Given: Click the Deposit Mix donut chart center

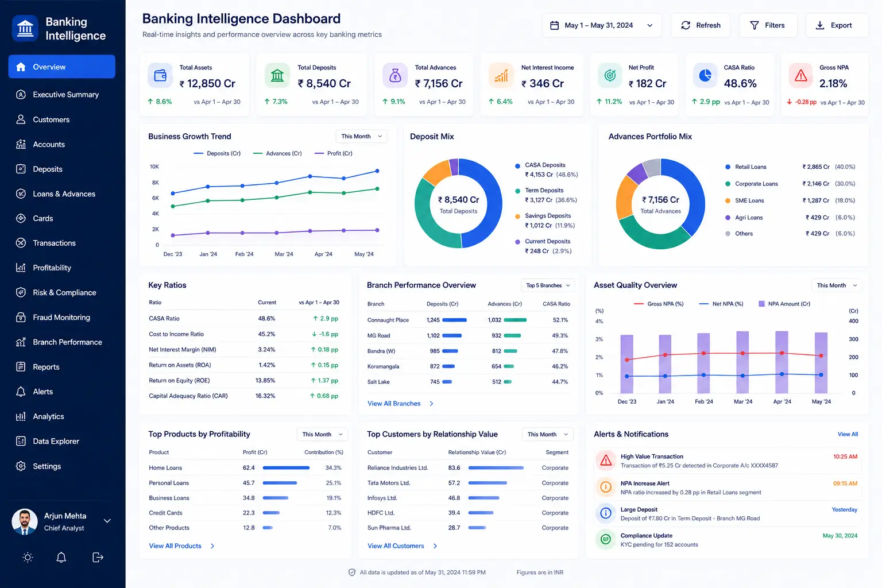Looking at the screenshot, I should pos(458,203).
